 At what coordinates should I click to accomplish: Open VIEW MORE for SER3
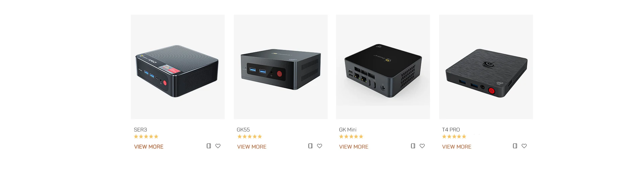pyautogui.click(x=149, y=147)
